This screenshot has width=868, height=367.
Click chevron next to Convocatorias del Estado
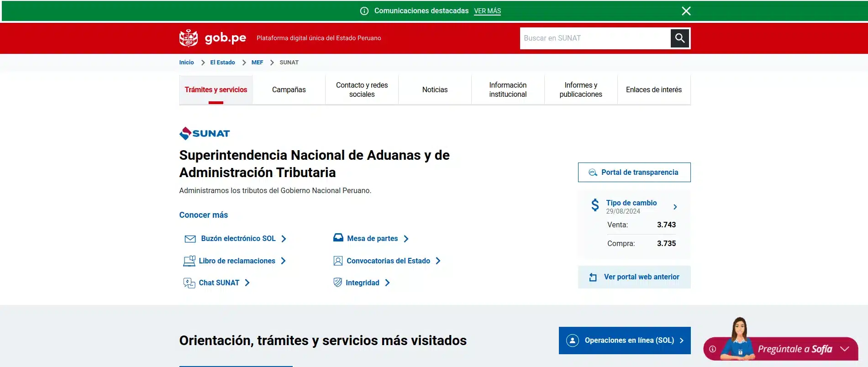(438, 261)
